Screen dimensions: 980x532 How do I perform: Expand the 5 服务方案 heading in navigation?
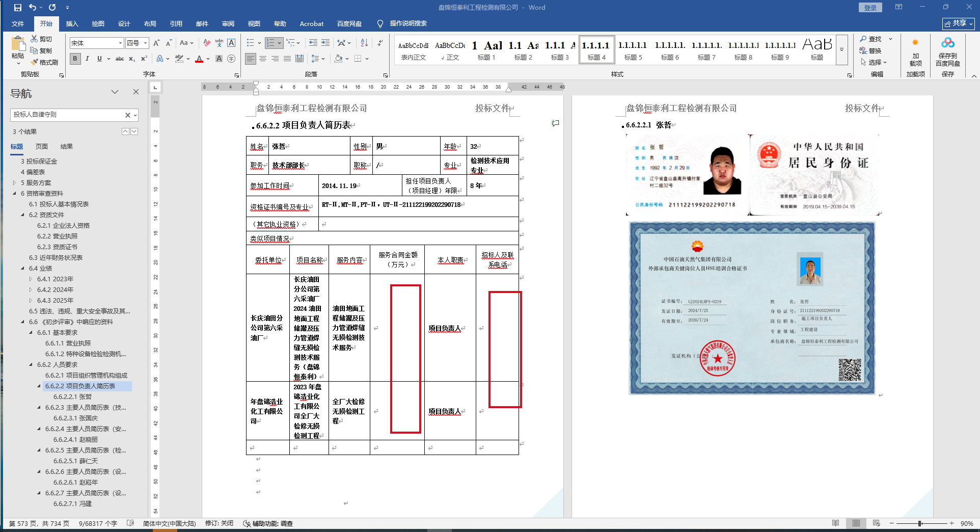[14, 182]
